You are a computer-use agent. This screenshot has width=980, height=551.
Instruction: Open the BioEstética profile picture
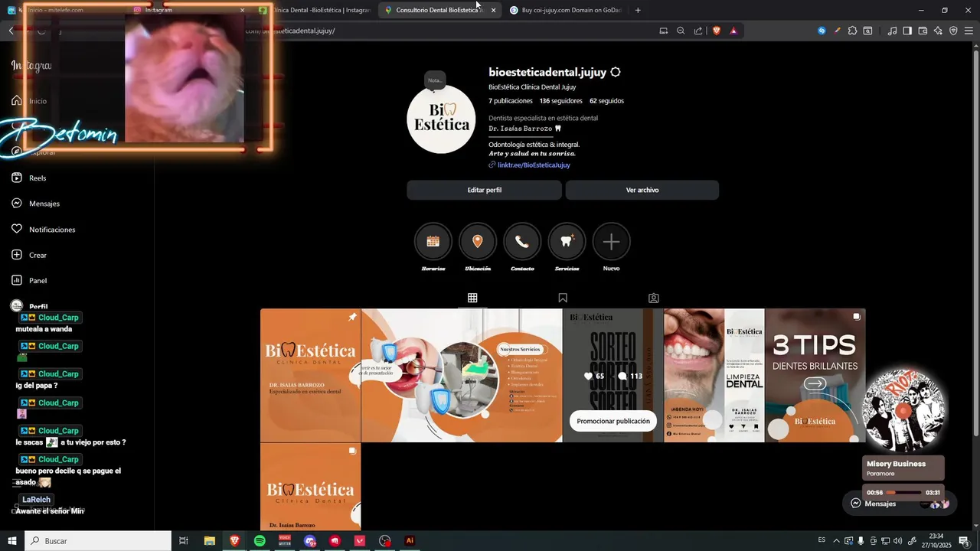441,119
